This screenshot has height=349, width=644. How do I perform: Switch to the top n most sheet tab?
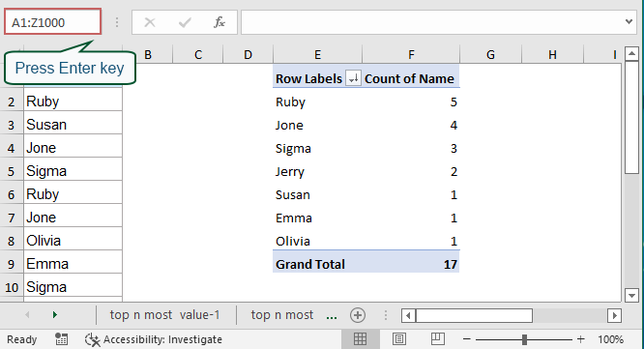coord(282,315)
